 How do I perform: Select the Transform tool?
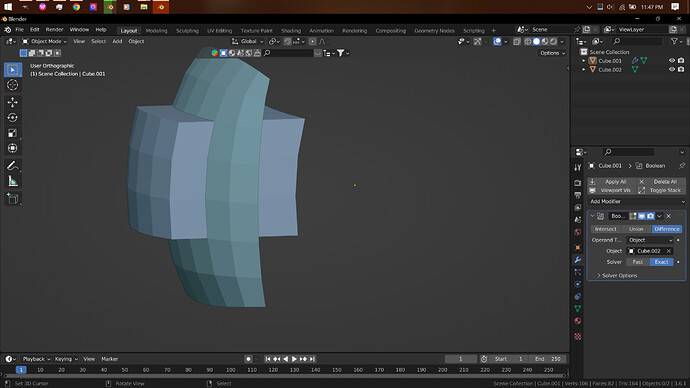[x=12, y=148]
